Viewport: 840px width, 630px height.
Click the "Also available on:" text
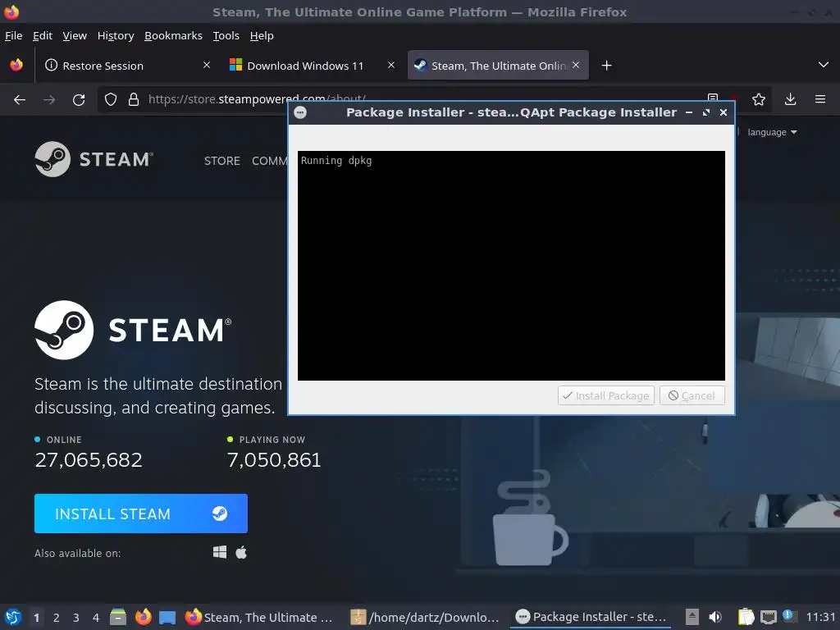click(78, 554)
